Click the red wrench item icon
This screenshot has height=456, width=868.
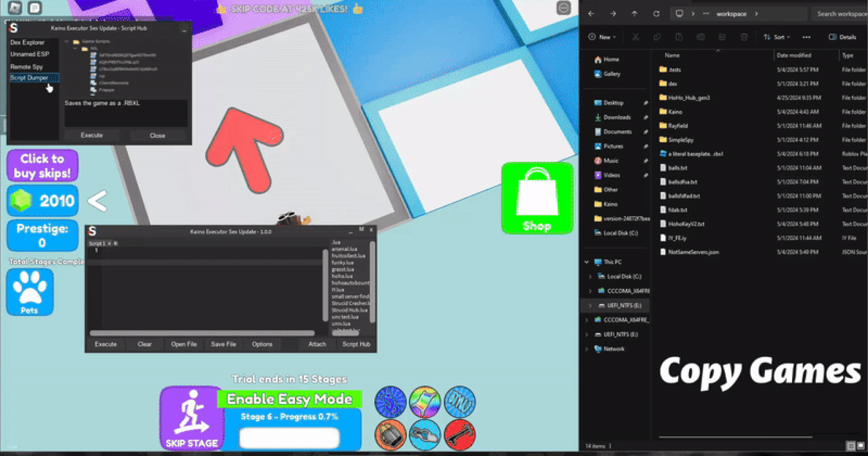click(x=459, y=435)
